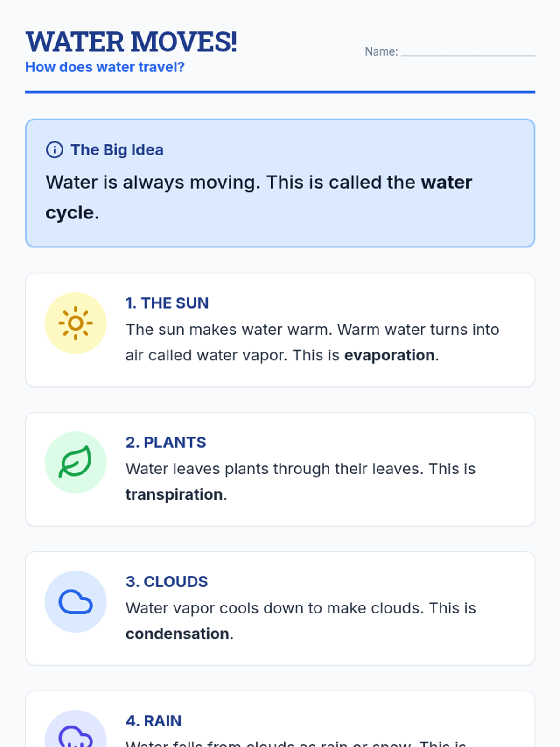This screenshot has height=747, width=560.
Task: Click the bold word evaporation
Action: tap(390, 355)
